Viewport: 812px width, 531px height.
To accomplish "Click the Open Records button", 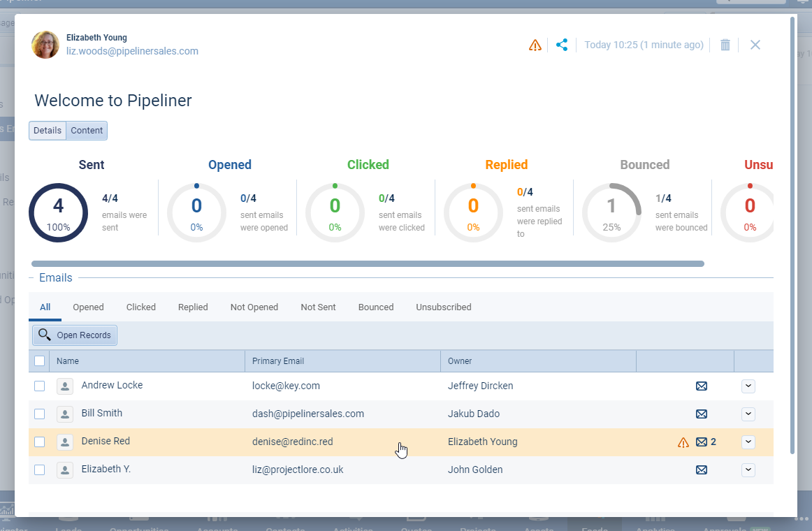I will click(75, 335).
